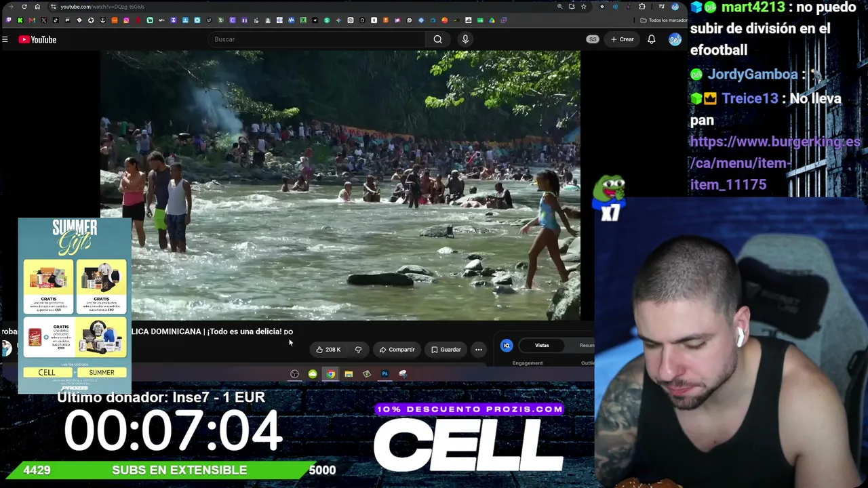Open File Explorer from the taskbar

tap(349, 374)
